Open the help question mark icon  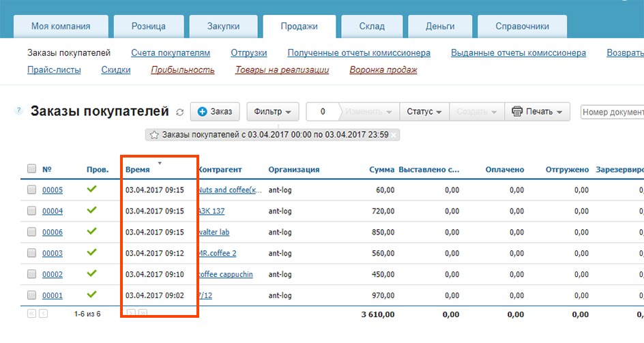pos(18,110)
